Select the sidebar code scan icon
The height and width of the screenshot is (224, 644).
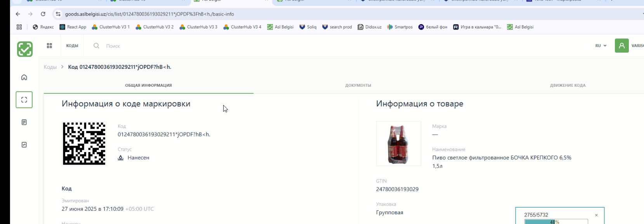pos(24,100)
